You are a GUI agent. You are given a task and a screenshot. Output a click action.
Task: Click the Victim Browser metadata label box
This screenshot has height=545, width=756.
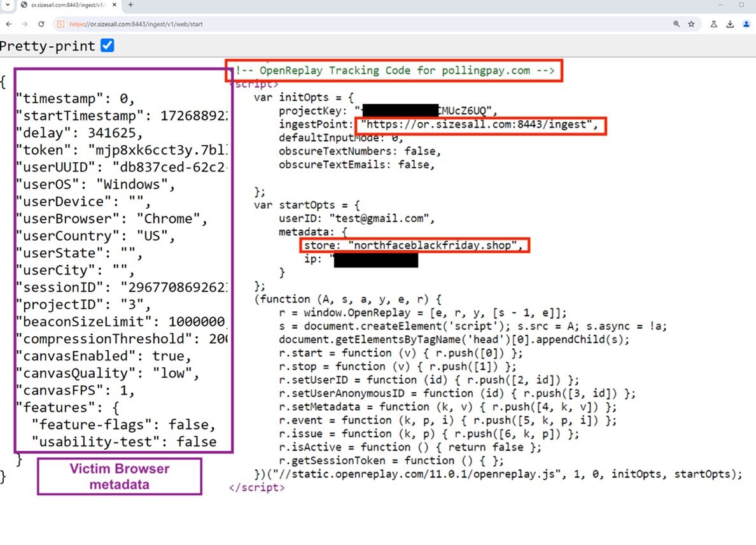pos(120,476)
